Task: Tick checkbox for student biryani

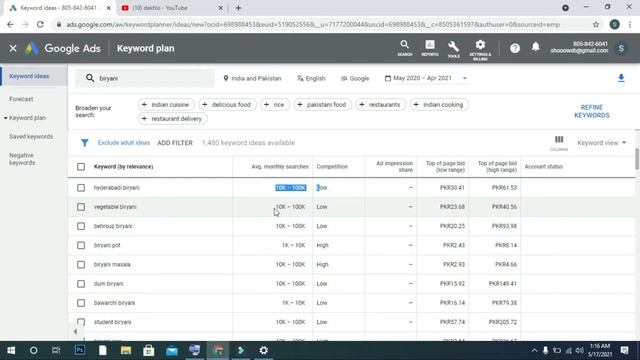Action: click(x=81, y=322)
